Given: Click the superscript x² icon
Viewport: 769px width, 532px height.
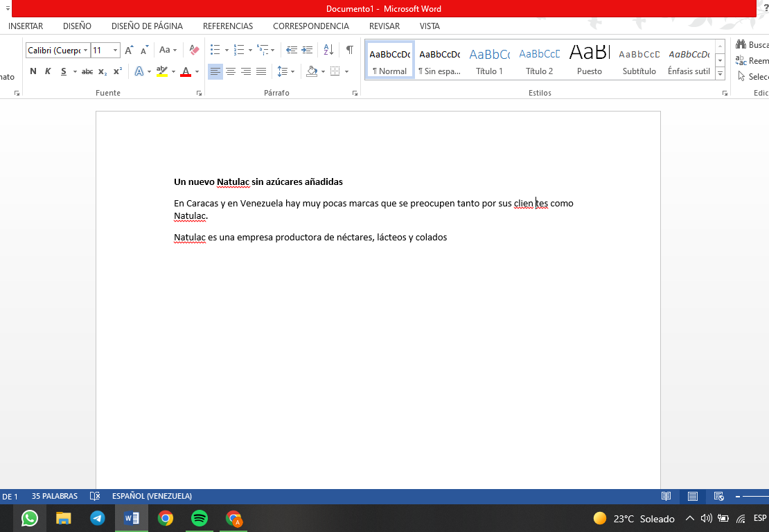Looking at the screenshot, I should pyautogui.click(x=118, y=71).
